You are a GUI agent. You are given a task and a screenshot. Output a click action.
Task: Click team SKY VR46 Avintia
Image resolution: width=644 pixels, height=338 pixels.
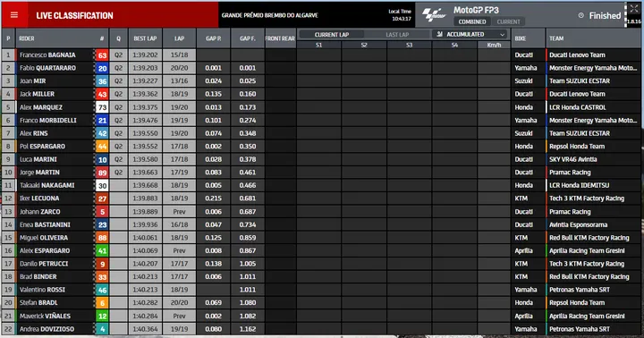(x=573, y=159)
